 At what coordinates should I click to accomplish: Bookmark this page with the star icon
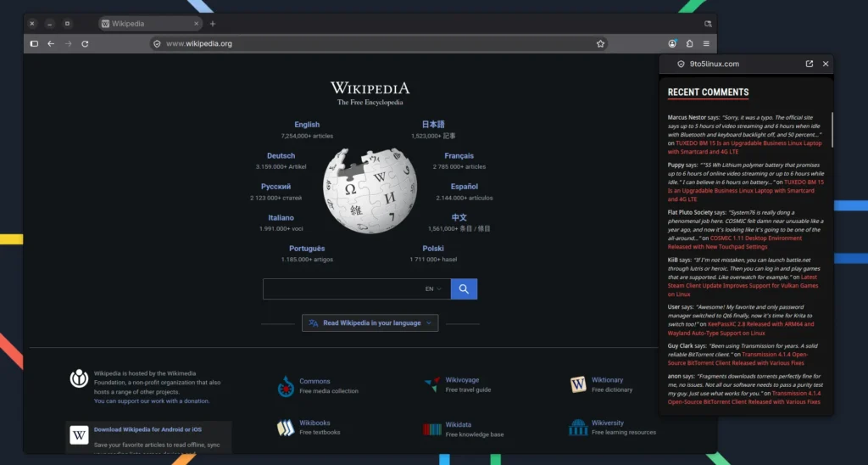(601, 44)
